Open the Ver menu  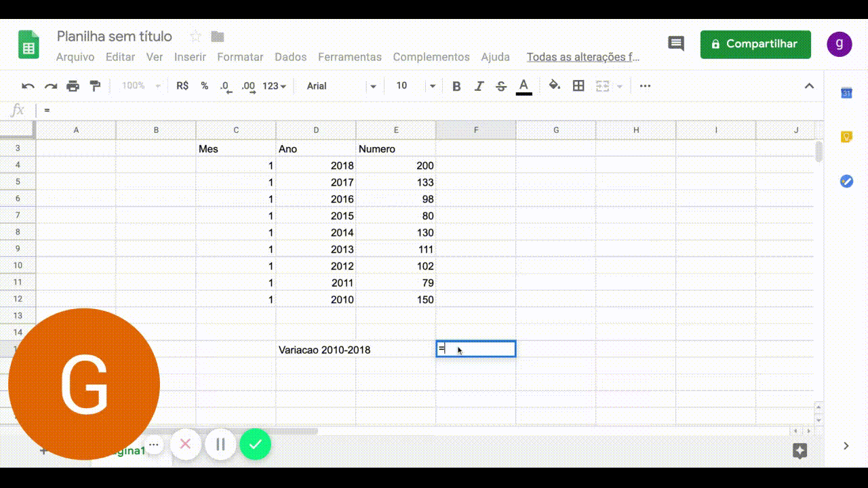click(x=155, y=57)
